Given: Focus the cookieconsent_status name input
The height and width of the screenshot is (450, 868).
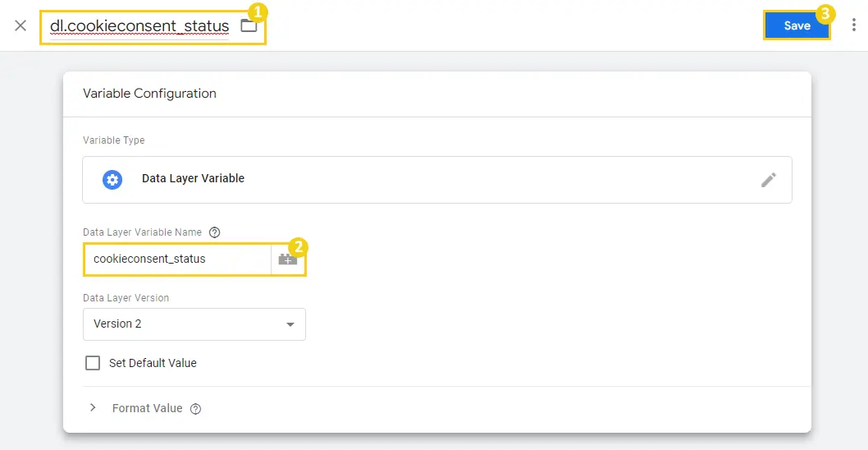Looking at the screenshot, I should (x=177, y=259).
